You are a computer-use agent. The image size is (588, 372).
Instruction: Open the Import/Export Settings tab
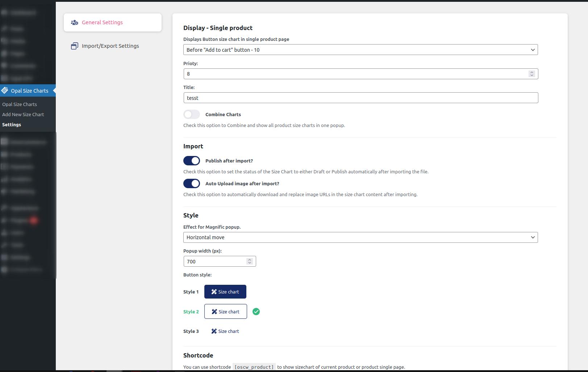click(113, 46)
